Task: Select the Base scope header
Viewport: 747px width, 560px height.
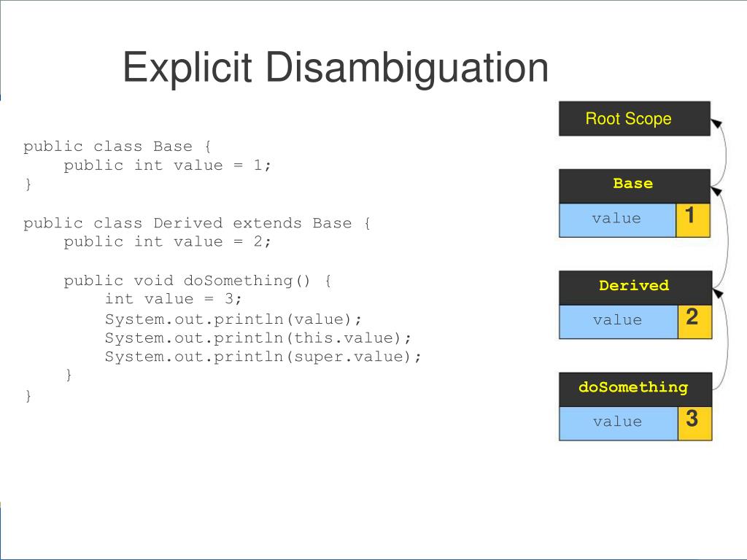Action: (635, 186)
